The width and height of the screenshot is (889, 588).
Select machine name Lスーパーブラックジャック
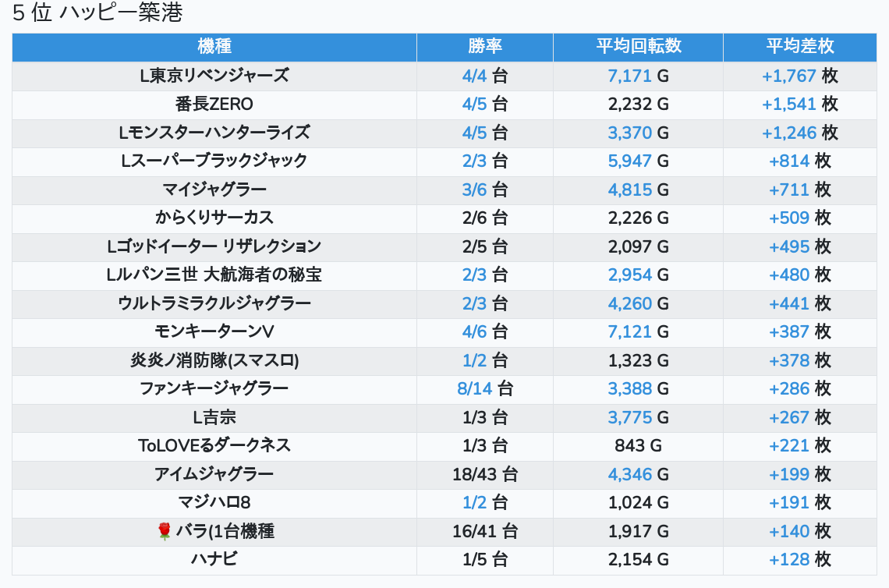click(214, 161)
